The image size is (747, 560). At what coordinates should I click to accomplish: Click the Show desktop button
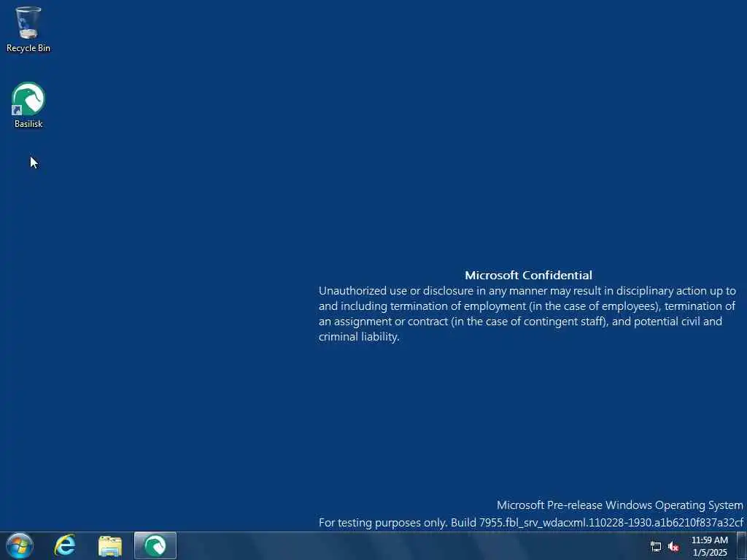tap(742, 545)
